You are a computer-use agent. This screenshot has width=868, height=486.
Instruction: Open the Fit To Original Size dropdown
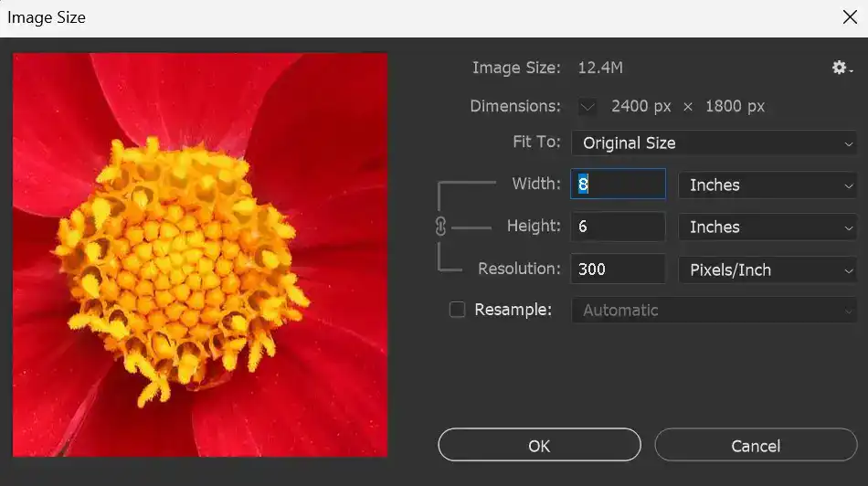tap(715, 143)
